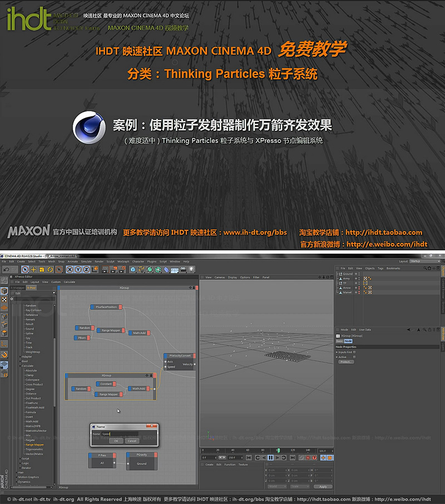The width and height of the screenshot is (445, 504).
Task: Select the Rotate tool icon
Action: coord(50,270)
